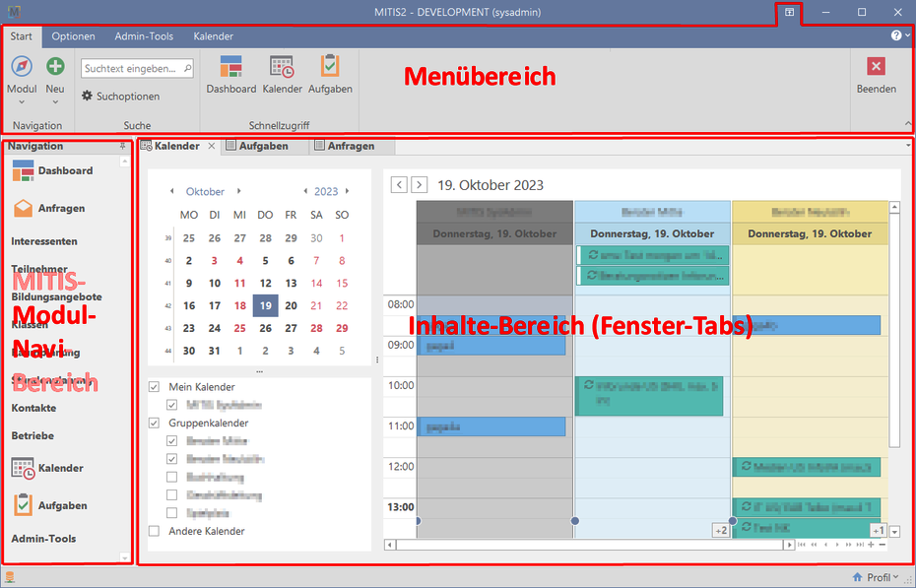Go to next day in calendar view
This screenshot has width=916, height=588.
(420, 185)
